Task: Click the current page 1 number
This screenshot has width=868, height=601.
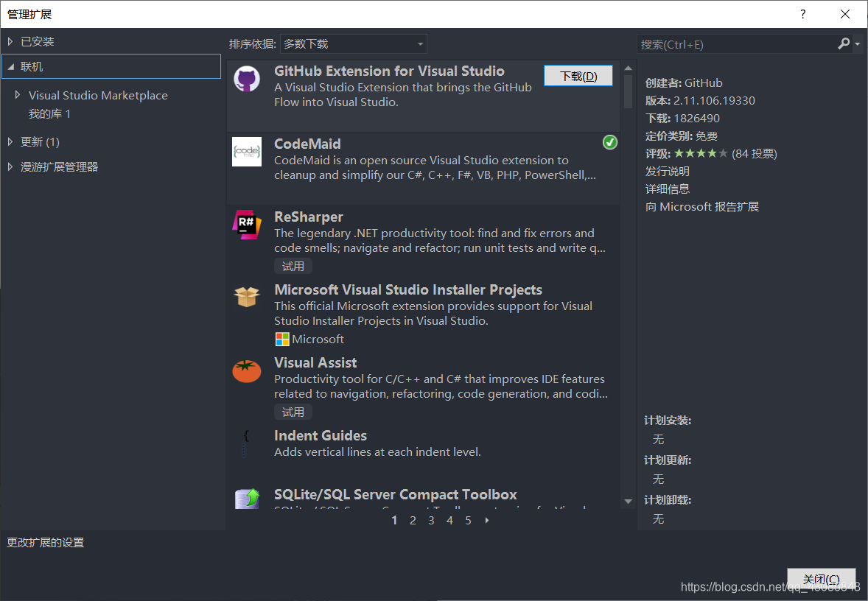Action: click(x=394, y=520)
